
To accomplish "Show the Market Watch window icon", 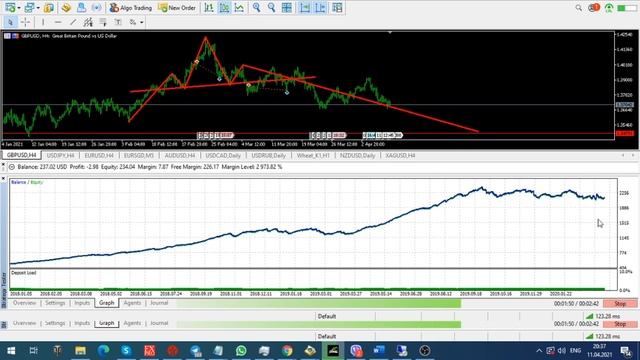I will click(49, 7).
